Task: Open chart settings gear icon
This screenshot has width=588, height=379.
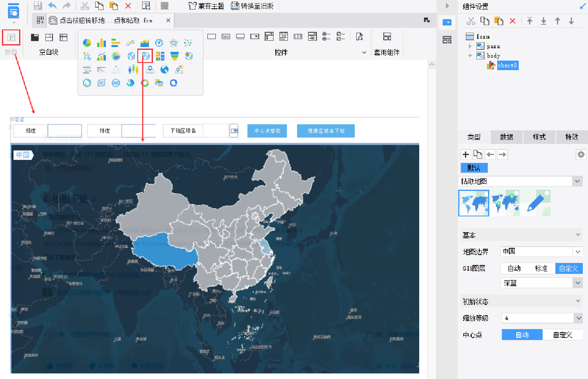Action: (x=581, y=154)
